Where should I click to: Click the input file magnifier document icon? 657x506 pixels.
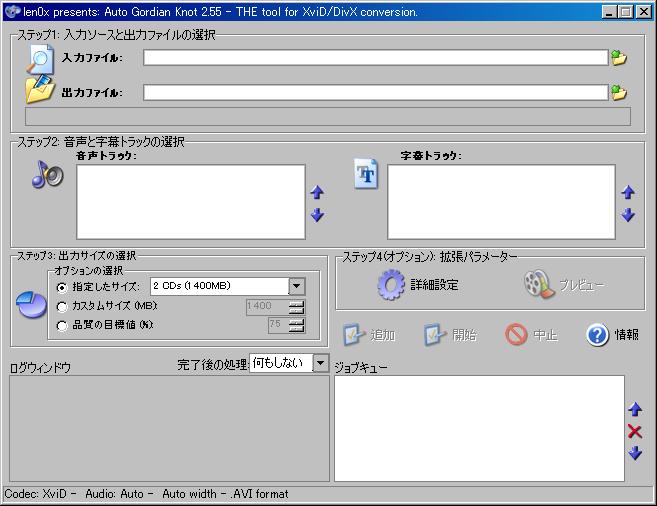[x=41, y=59]
